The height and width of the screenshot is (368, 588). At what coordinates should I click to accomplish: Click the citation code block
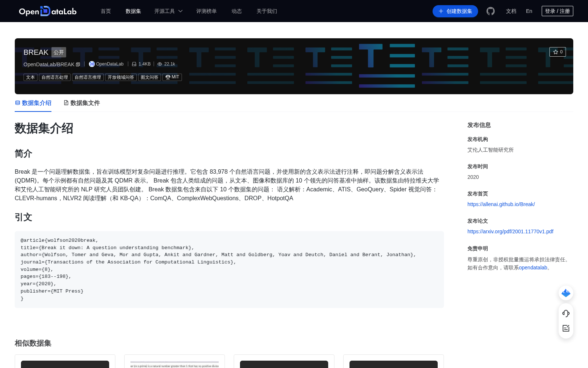coord(229,269)
